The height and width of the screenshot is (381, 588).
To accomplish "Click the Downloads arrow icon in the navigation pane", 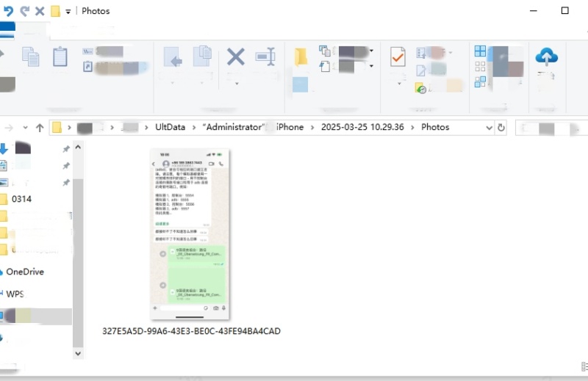I will 4,149.
